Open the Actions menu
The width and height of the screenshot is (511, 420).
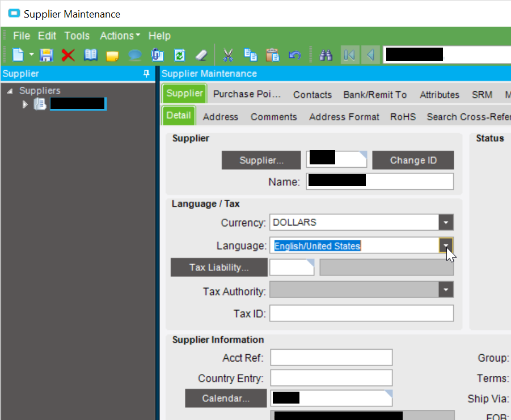point(120,36)
